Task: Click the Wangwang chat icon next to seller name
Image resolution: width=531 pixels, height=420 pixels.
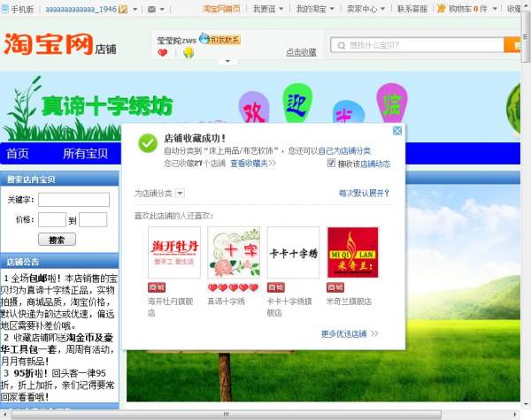Action: 204,39
